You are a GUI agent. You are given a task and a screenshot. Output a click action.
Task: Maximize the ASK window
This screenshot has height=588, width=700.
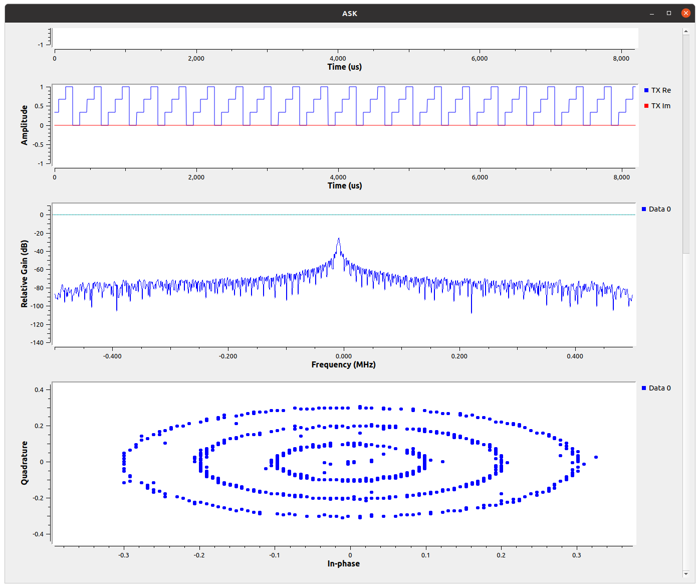pos(669,14)
